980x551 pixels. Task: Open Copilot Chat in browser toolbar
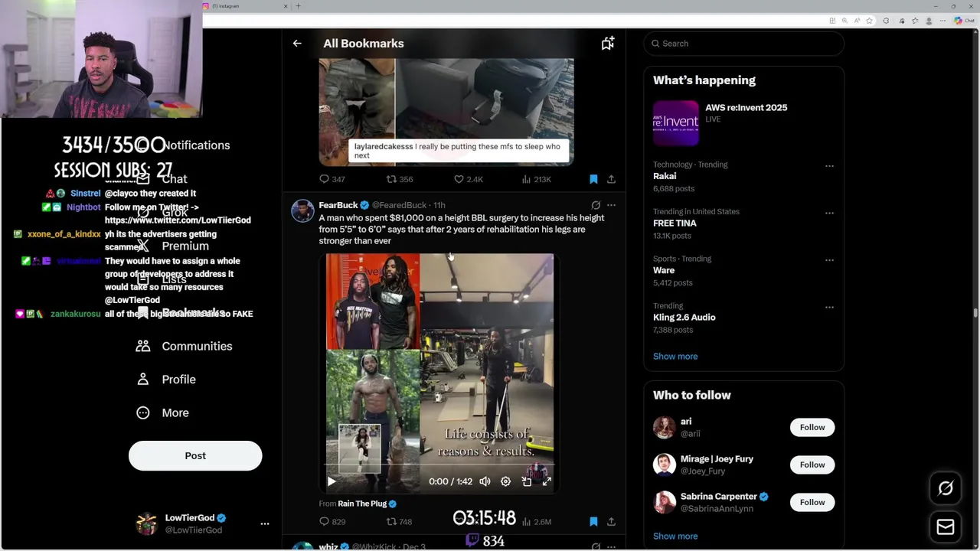coord(963,21)
